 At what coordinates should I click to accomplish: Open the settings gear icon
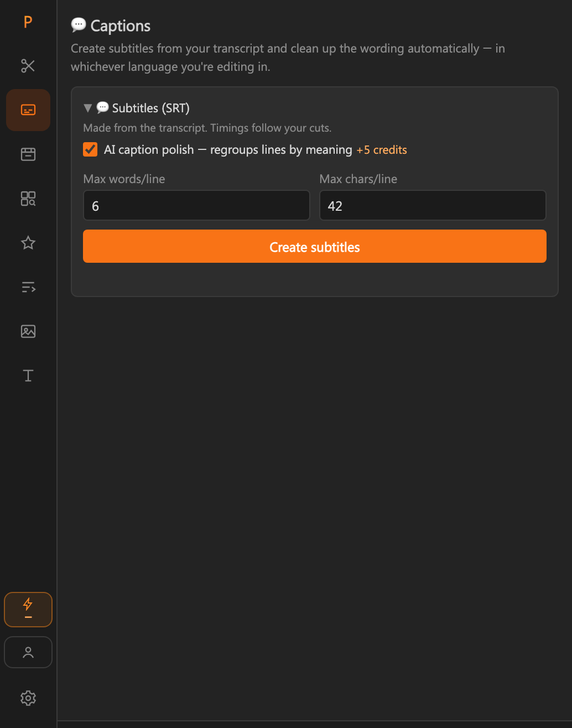click(x=28, y=698)
